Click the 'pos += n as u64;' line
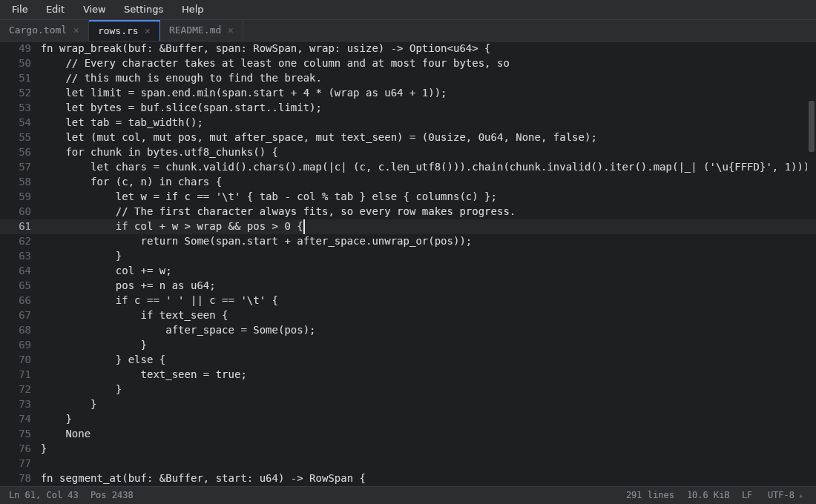 (x=165, y=286)
